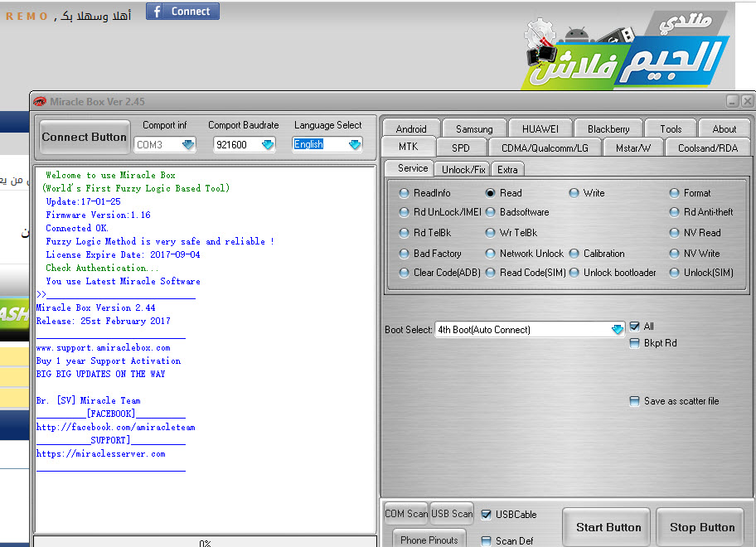Click the License Expire Date log line
756x547 pixels.
[x=123, y=254]
